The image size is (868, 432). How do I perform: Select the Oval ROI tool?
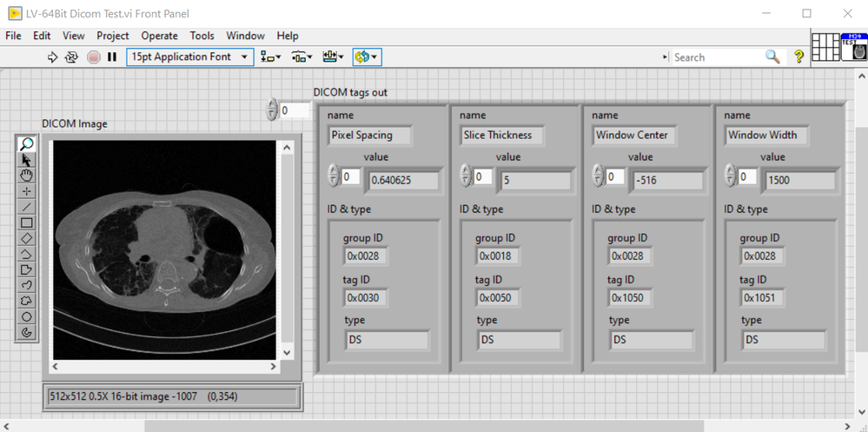27,316
